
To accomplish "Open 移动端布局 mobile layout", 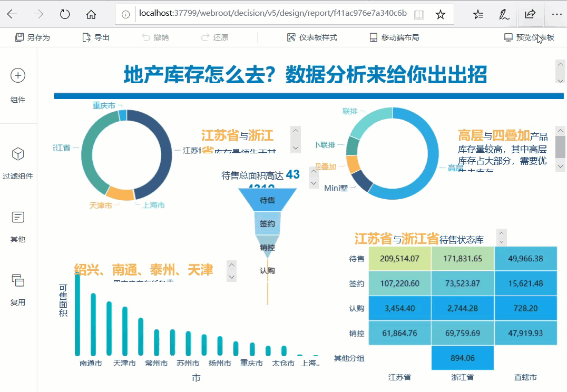I will pyautogui.click(x=394, y=37).
